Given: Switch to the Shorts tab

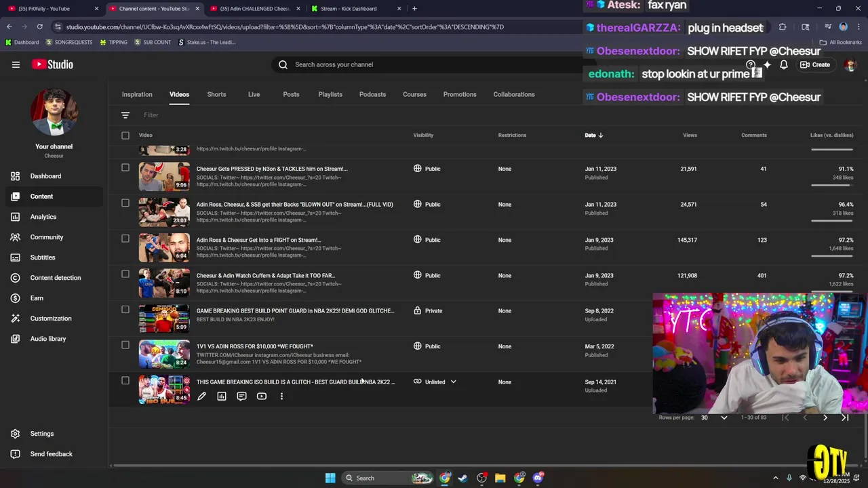Looking at the screenshot, I should coord(216,95).
